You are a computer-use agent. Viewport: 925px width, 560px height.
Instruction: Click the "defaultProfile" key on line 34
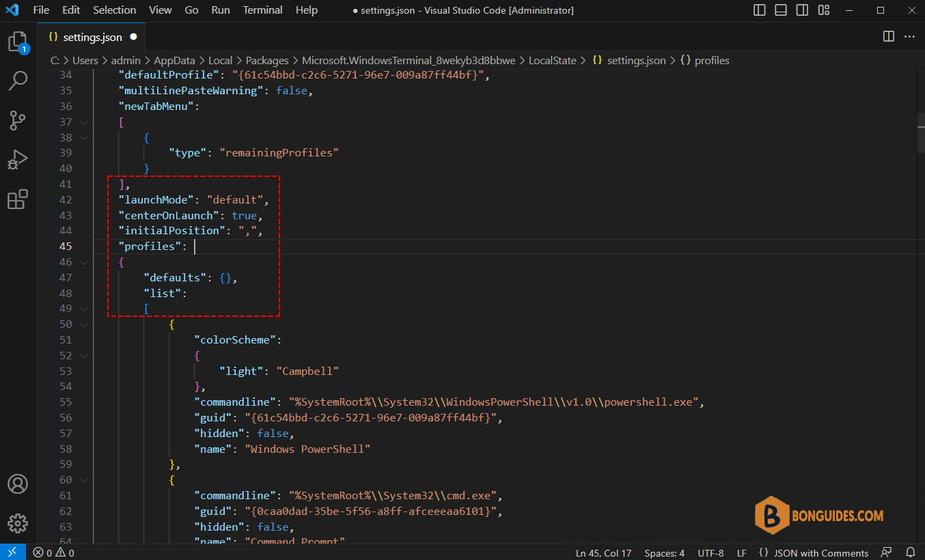click(x=169, y=75)
